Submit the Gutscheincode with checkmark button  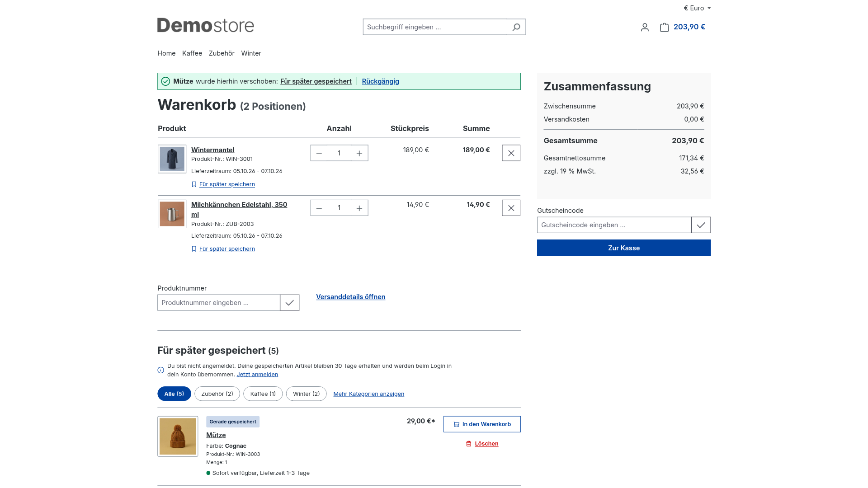coord(701,225)
